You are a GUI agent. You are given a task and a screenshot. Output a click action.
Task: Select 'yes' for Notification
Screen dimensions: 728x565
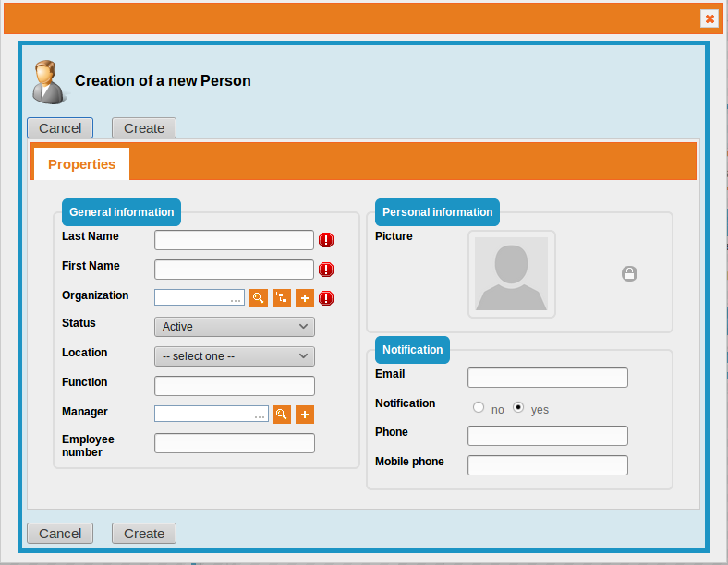pos(518,407)
